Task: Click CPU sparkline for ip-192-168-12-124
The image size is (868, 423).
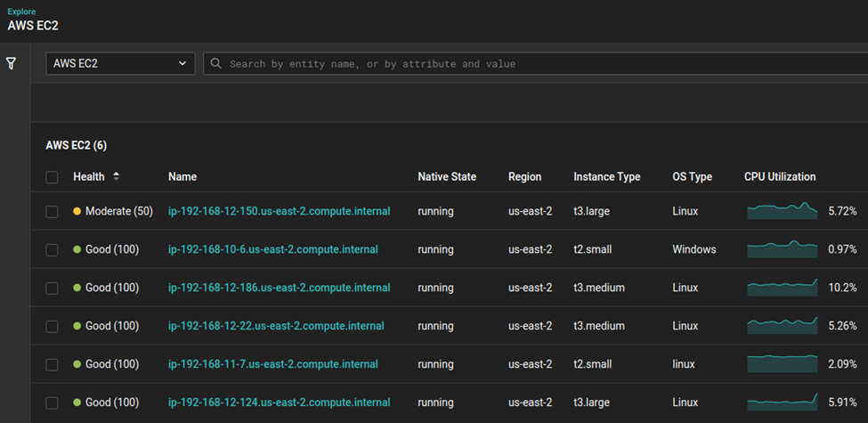Action: [x=783, y=402]
